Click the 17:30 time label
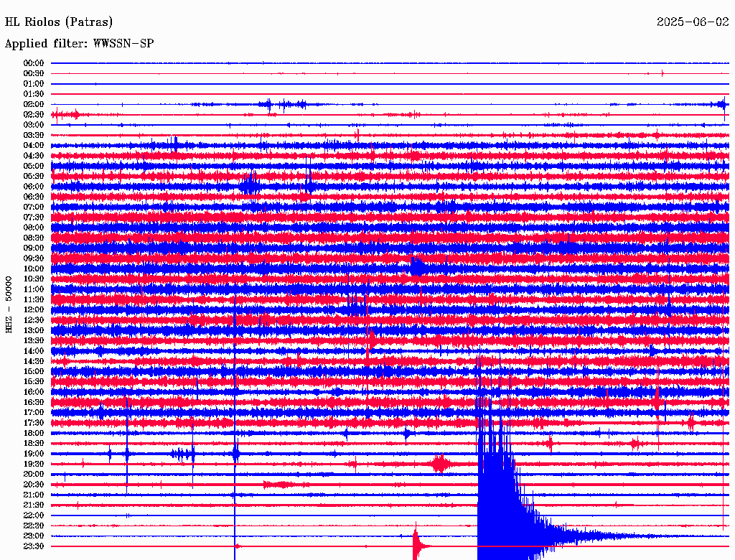Viewport: 735px width, 560px height. coord(34,423)
